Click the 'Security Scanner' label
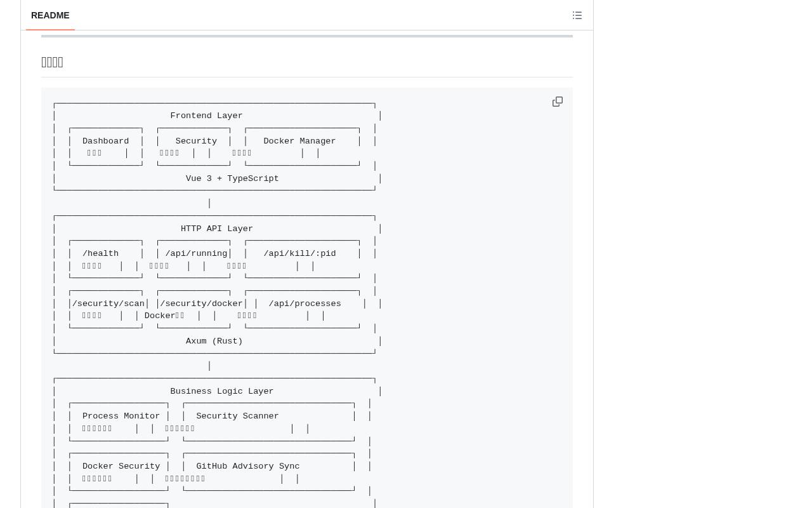The image size is (812, 508). tap(237, 416)
